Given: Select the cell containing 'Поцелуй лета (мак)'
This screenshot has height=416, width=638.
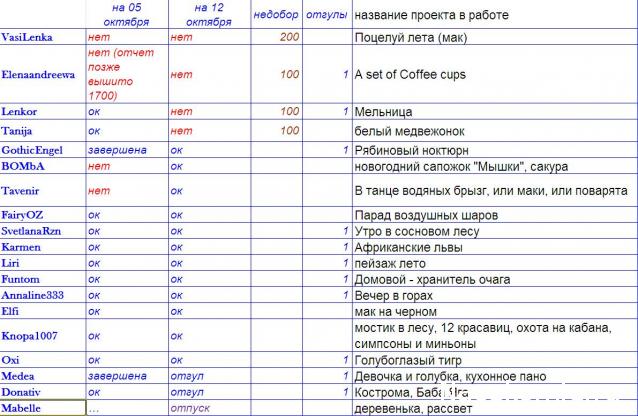Looking at the screenshot, I should click(x=412, y=38).
